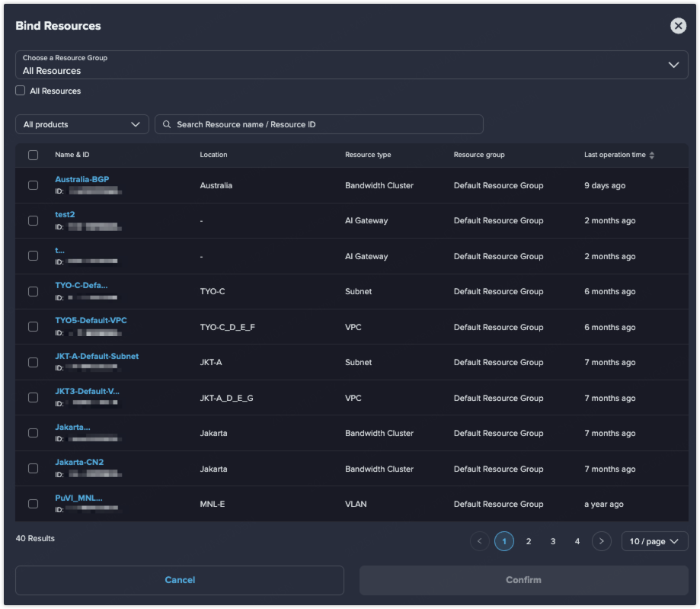Check the Jakarta-CN2 row checkbox
The height and width of the screenshot is (609, 700).
point(33,469)
